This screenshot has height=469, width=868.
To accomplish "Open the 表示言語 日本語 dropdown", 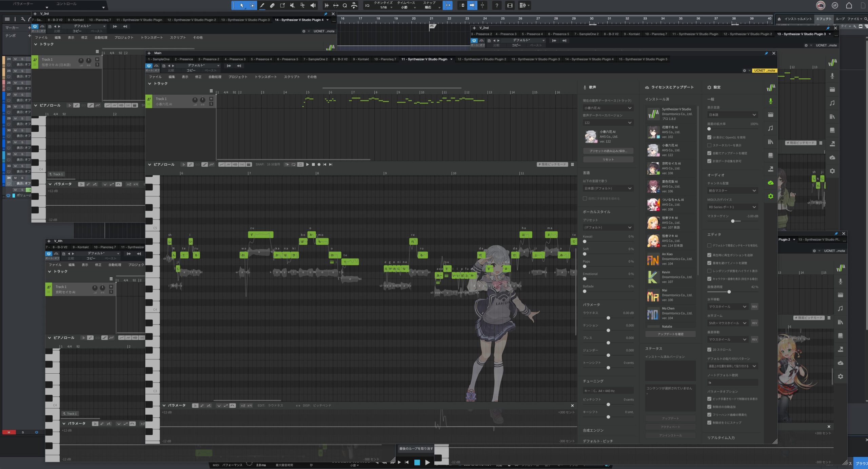I will 732,115.
